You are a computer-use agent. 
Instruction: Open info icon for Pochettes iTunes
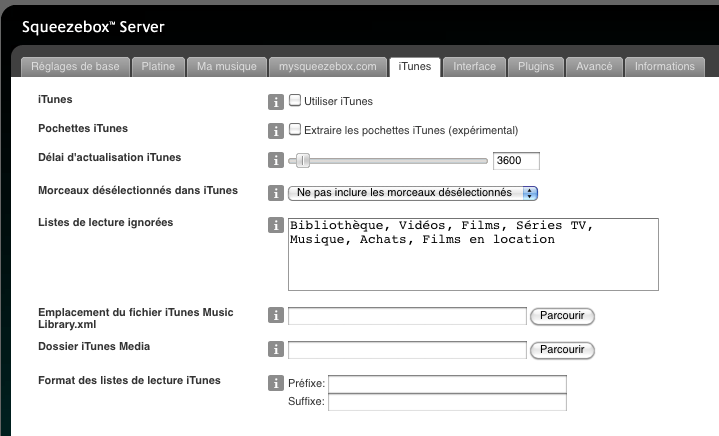point(276,131)
